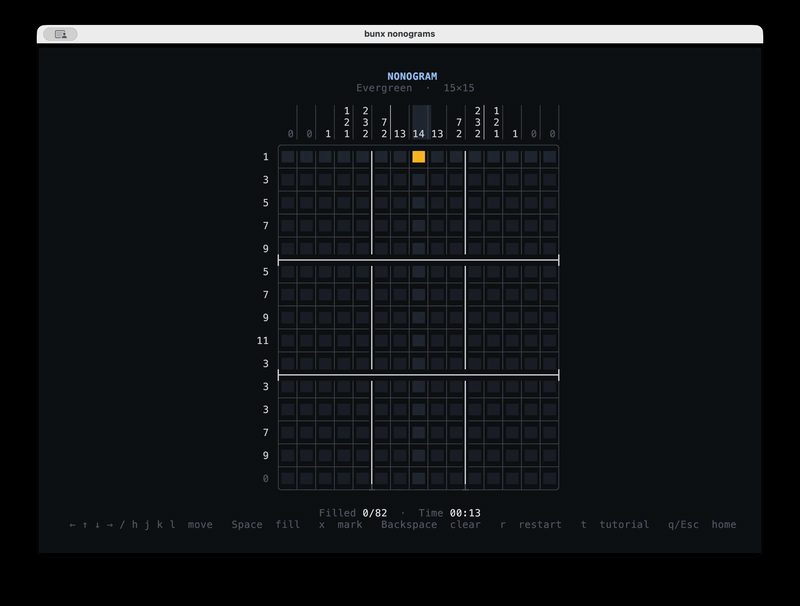Click the Evergreen puzzle name
Image resolution: width=800 pixels, height=606 pixels.
384,88
